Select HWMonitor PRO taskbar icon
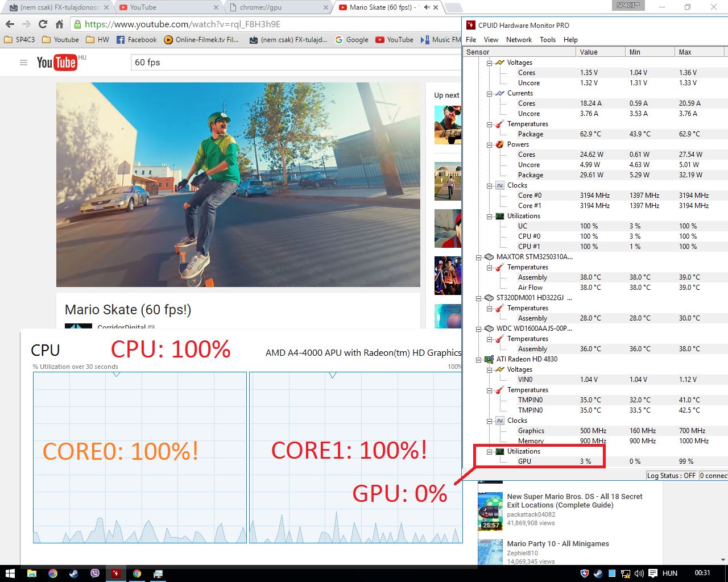The height and width of the screenshot is (582, 728). pos(116,573)
